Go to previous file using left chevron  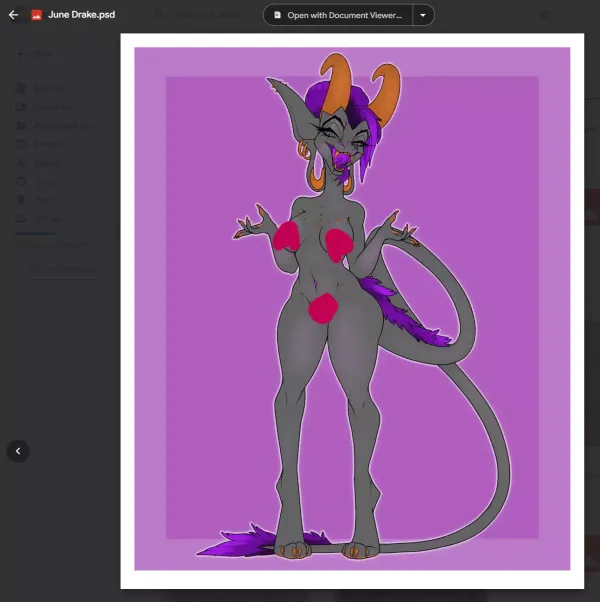(17, 451)
